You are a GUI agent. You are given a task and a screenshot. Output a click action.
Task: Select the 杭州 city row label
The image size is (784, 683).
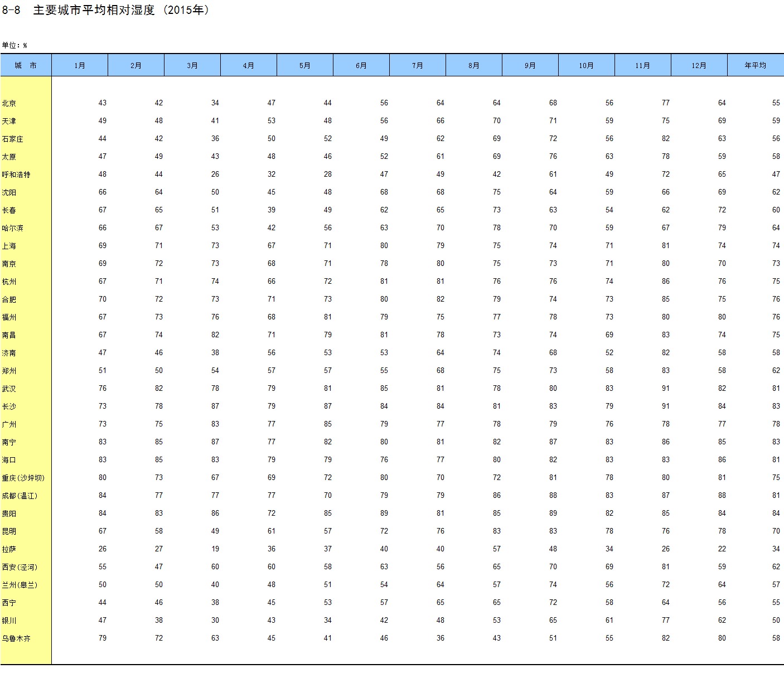(x=9, y=282)
